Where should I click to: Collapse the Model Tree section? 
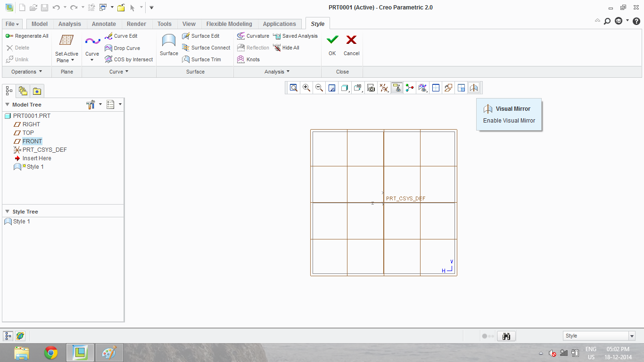point(8,105)
